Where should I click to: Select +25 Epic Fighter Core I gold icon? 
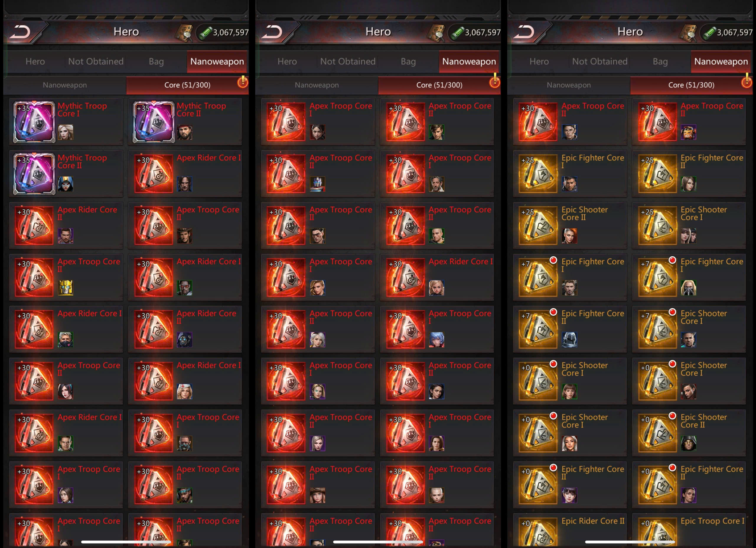tap(538, 174)
